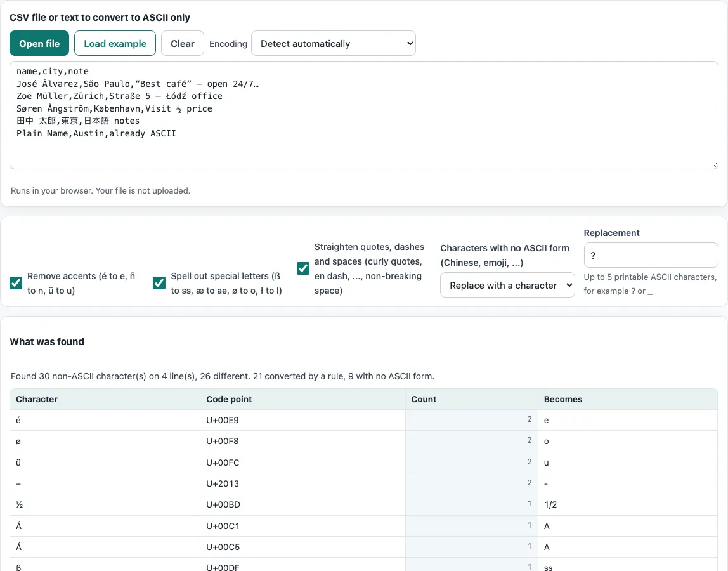The height and width of the screenshot is (571, 728).
Task: Select the U+00FC code point cell
Action: [302, 463]
